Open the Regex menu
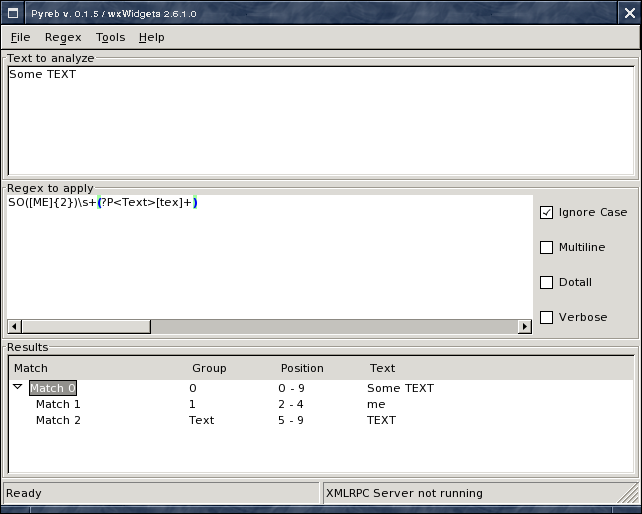Screen dimensions: 642x514 pyautogui.click(x=63, y=37)
